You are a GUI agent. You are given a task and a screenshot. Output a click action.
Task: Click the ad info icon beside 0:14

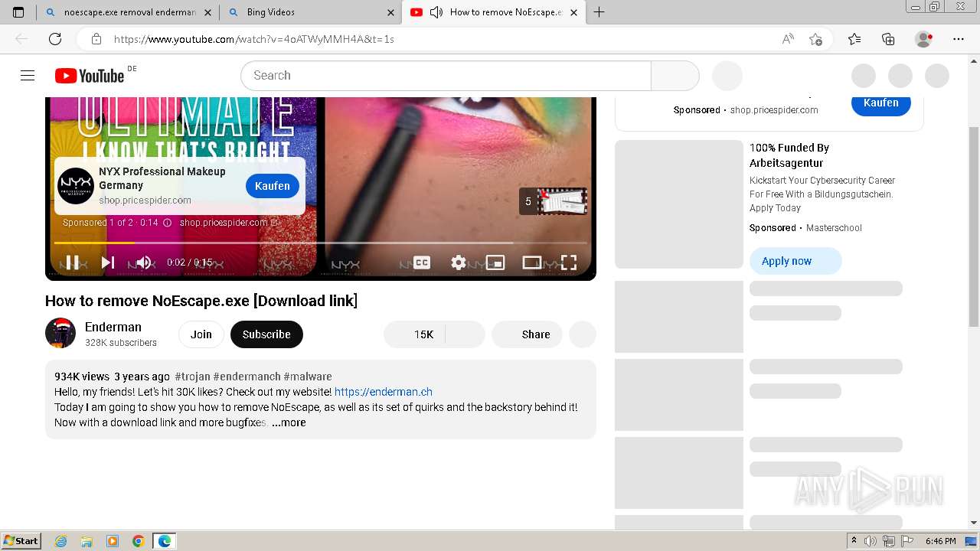167,223
